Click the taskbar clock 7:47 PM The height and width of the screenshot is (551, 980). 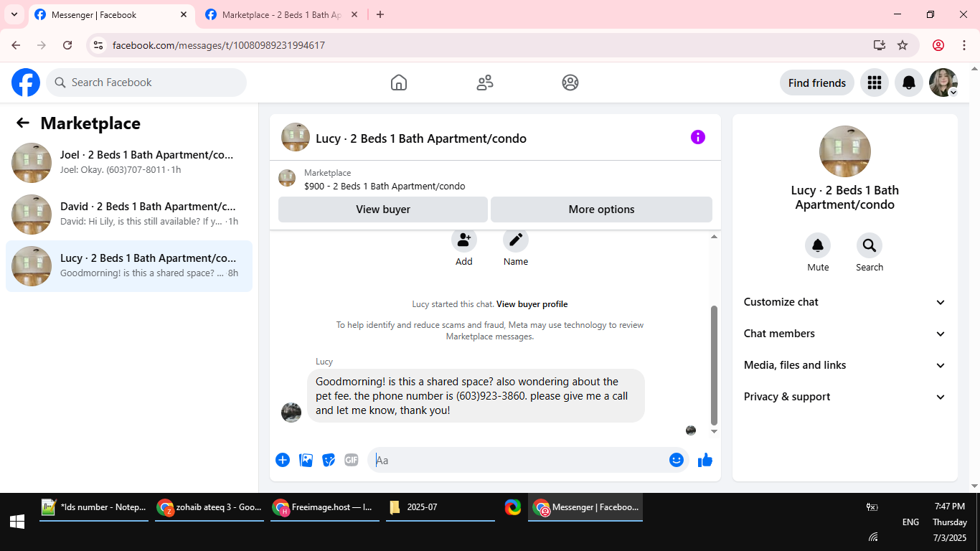point(950,507)
